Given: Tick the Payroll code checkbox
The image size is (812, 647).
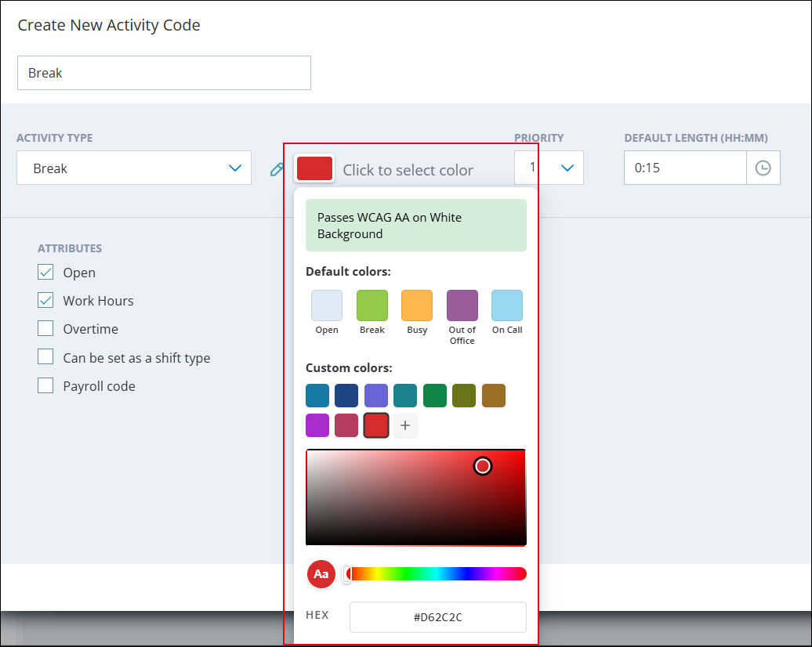Looking at the screenshot, I should pyautogui.click(x=46, y=386).
